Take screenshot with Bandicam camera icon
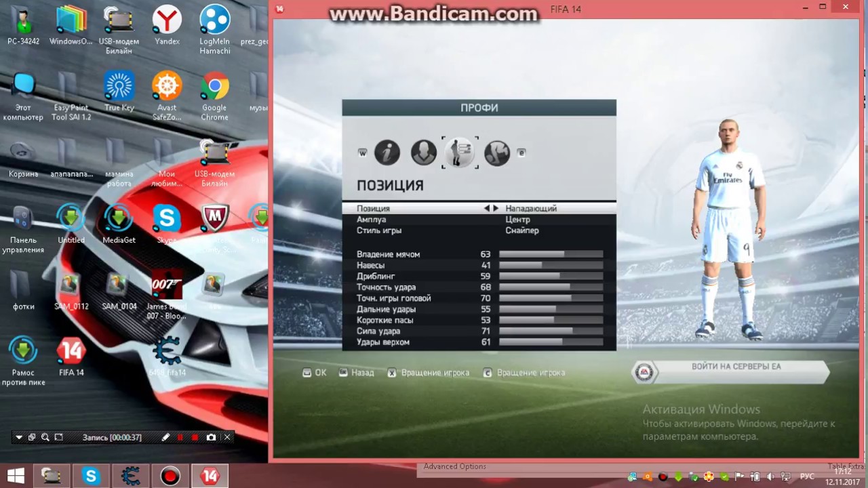This screenshot has height=488, width=868. (211, 437)
